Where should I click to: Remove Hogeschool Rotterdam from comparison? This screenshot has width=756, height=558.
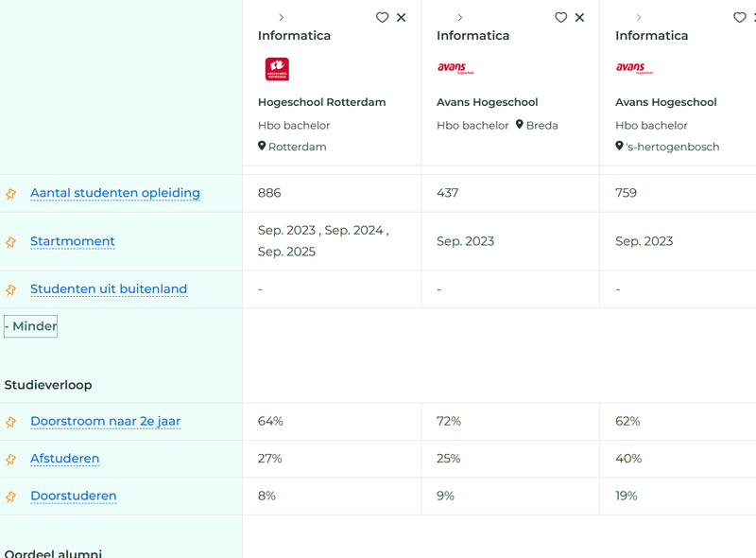pyautogui.click(x=402, y=18)
